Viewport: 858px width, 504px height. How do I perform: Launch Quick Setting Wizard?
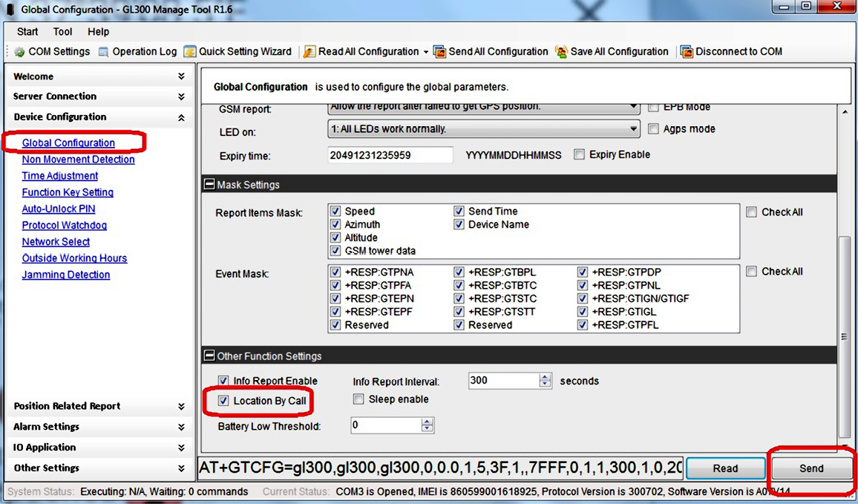(x=238, y=51)
